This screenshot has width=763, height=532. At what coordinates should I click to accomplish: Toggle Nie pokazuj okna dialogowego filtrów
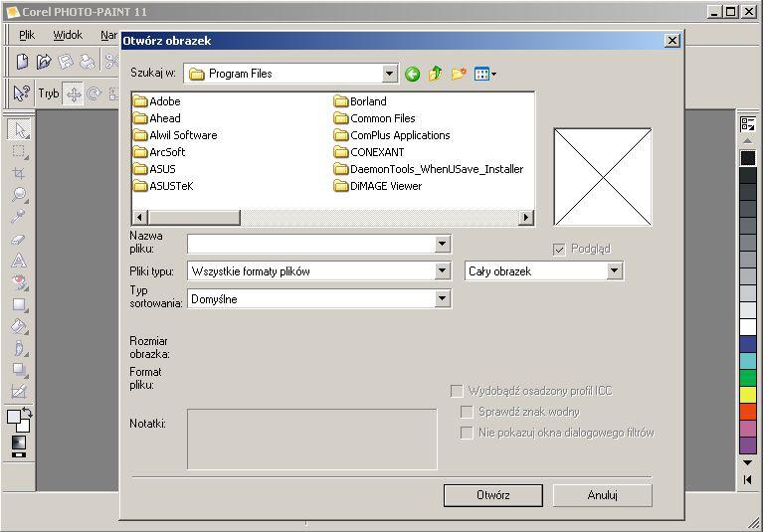point(467,433)
